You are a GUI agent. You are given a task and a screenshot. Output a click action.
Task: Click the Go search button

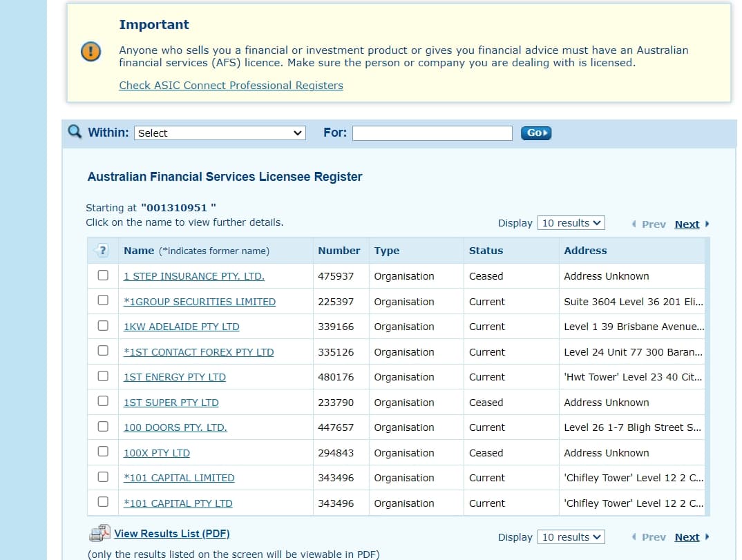tap(536, 133)
